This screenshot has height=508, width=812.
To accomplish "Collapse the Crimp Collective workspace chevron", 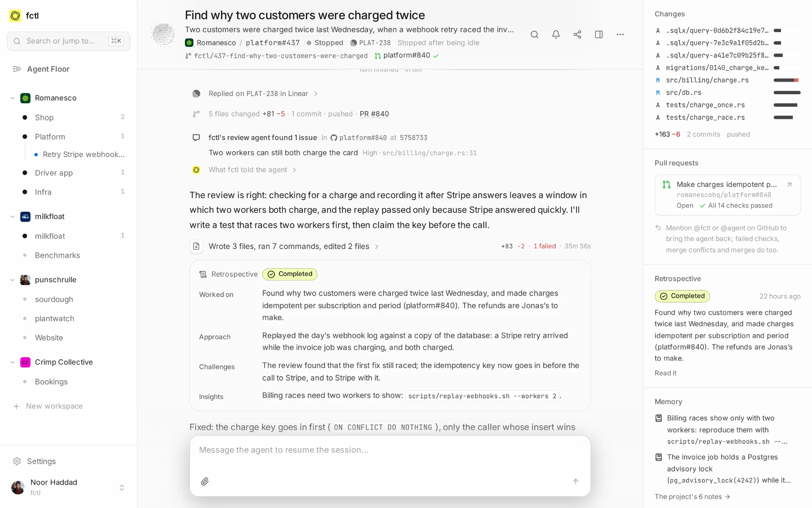I will 12,362.
